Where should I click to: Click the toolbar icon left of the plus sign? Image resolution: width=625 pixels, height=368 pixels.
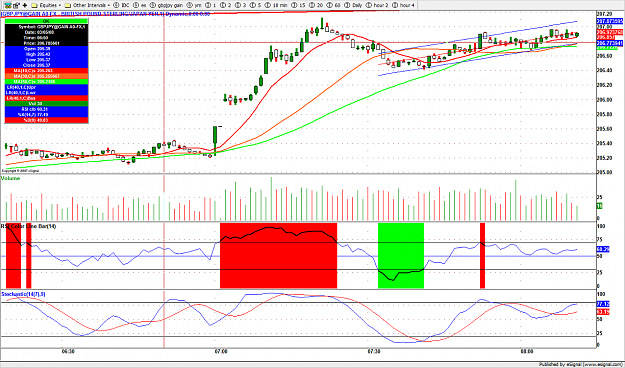16,6
